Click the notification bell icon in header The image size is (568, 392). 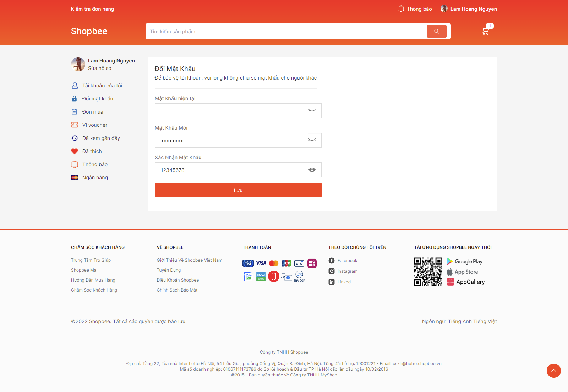(401, 9)
